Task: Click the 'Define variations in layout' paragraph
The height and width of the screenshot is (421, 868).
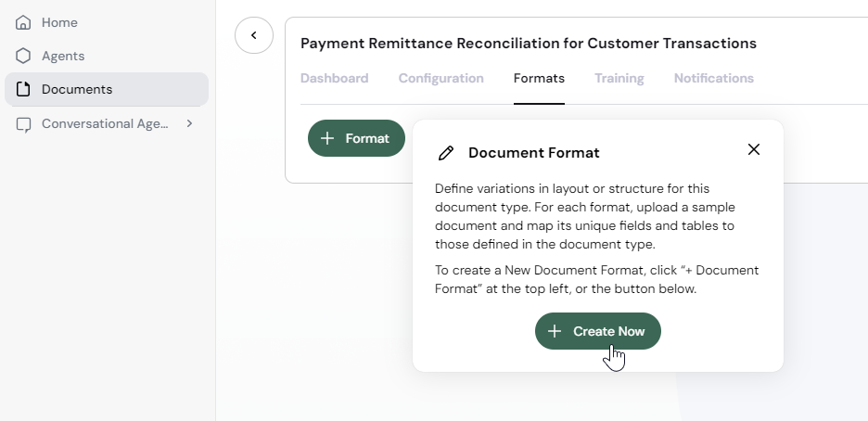Action: click(585, 216)
